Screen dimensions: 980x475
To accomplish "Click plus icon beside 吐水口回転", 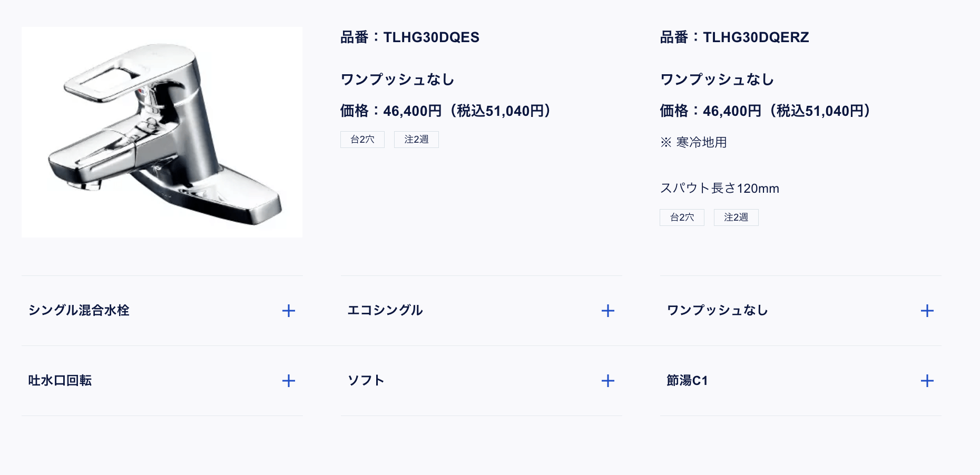I will point(289,381).
